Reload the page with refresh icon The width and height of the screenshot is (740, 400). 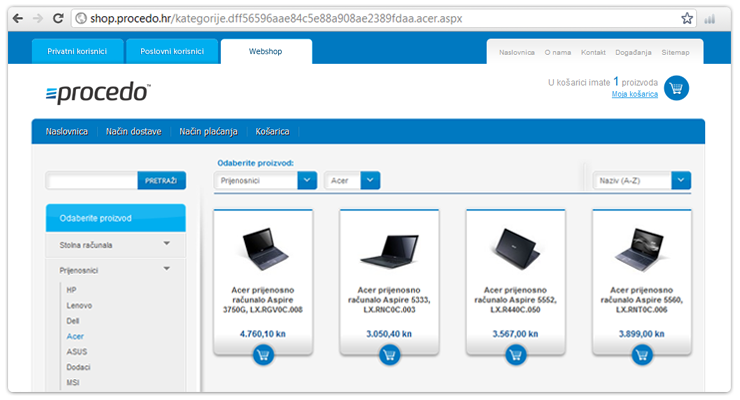click(58, 18)
